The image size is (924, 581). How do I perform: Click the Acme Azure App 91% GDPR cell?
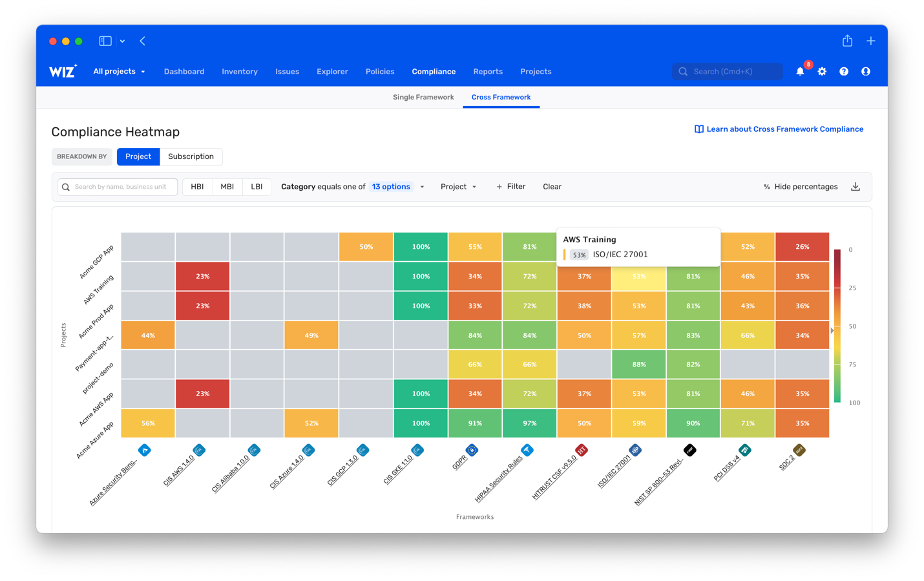[475, 423]
